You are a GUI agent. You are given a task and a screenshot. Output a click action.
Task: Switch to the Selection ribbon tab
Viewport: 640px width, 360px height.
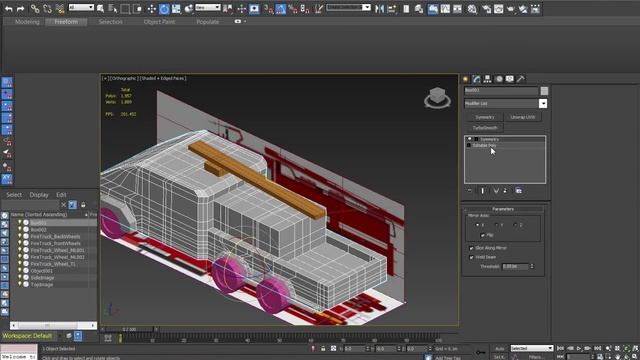click(x=110, y=22)
